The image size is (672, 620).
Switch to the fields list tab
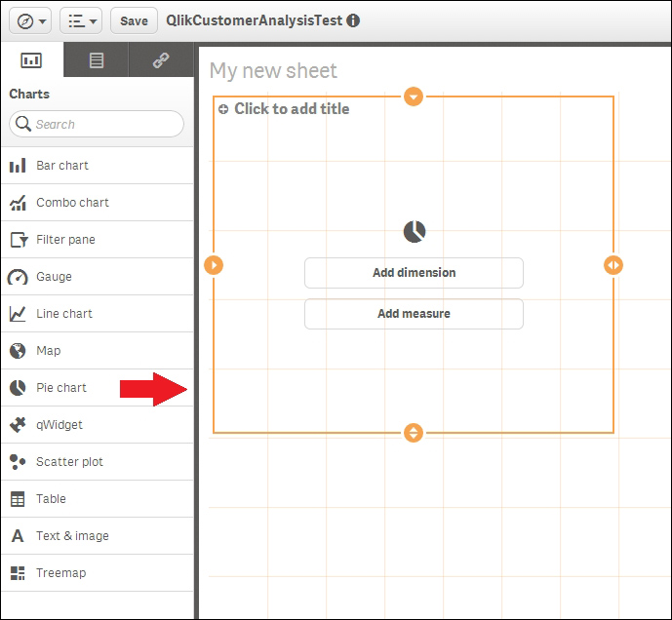[x=96, y=60]
